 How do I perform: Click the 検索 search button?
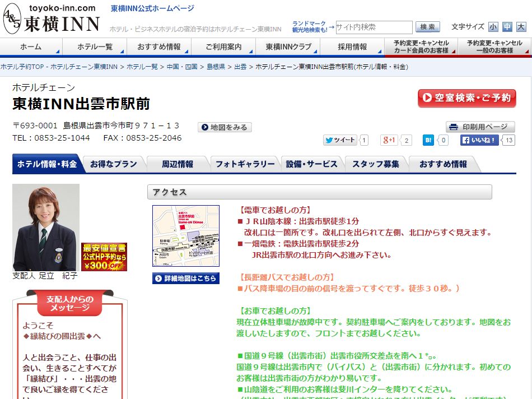(x=427, y=27)
